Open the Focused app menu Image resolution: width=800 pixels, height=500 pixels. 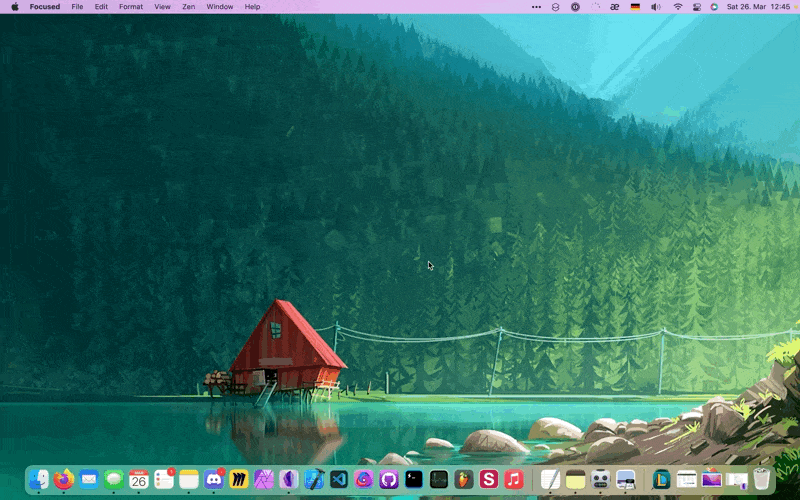point(45,7)
